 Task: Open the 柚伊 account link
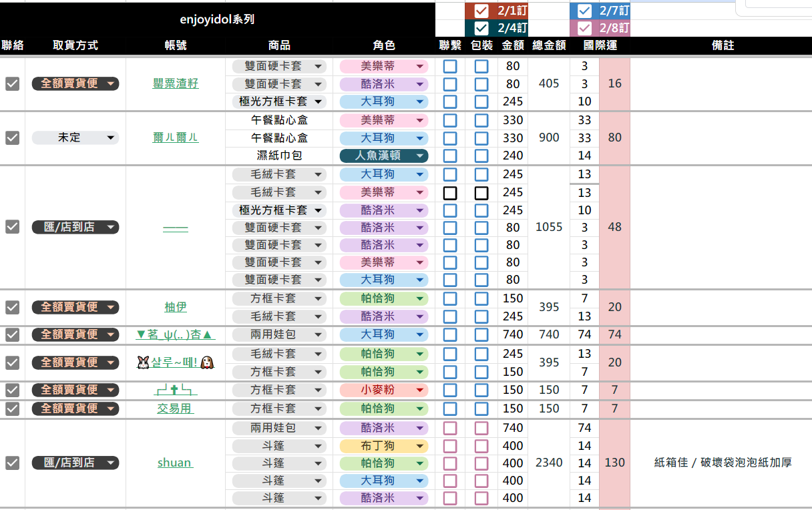pyautogui.click(x=175, y=307)
